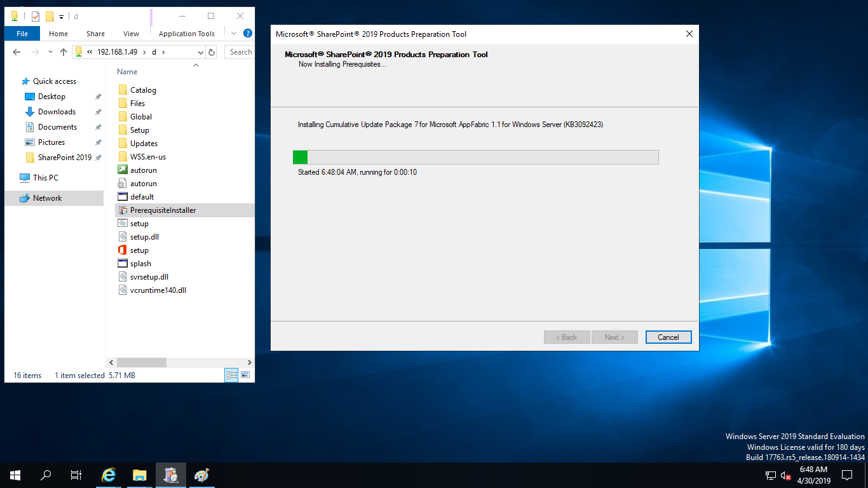
Task: Click the file list's horizontal scrollbar left arrow
Action: pos(111,362)
